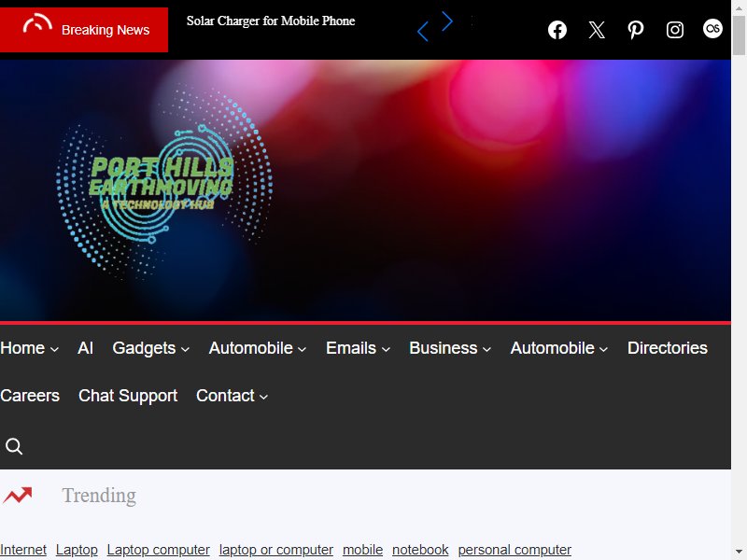This screenshot has width=747, height=560.
Task: Open the "personal computer" tag link
Action: click(x=514, y=550)
